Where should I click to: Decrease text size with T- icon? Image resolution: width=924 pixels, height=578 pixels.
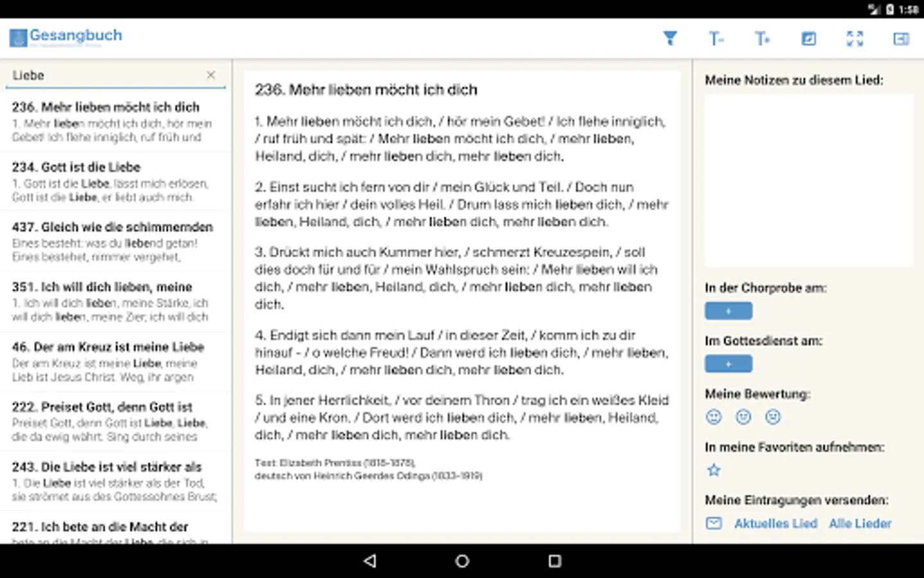click(x=716, y=39)
